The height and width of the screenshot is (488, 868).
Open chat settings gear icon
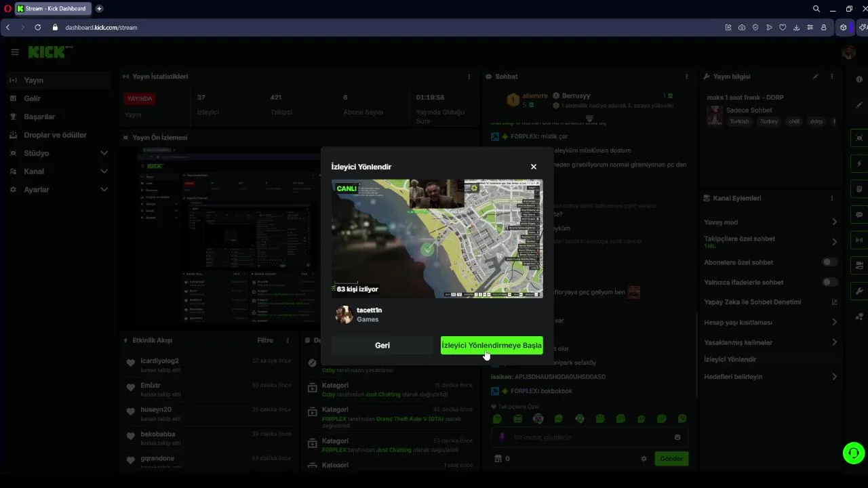644,459
